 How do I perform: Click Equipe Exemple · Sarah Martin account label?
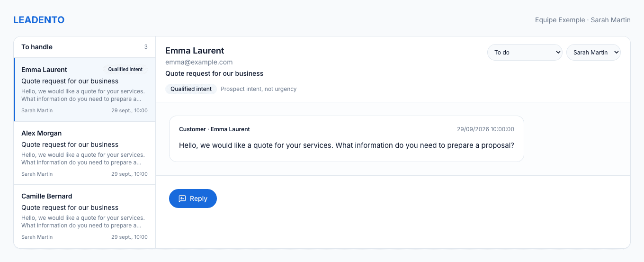[x=583, y=20]
